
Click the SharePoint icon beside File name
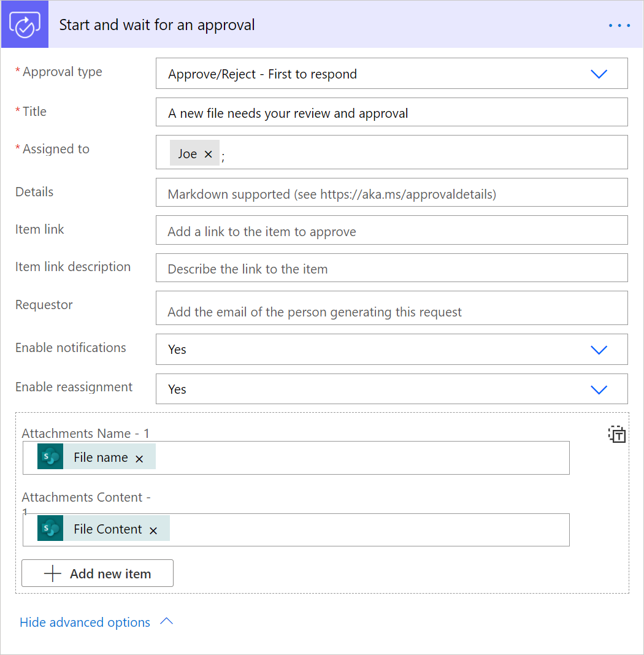click(x=50, y=457)
